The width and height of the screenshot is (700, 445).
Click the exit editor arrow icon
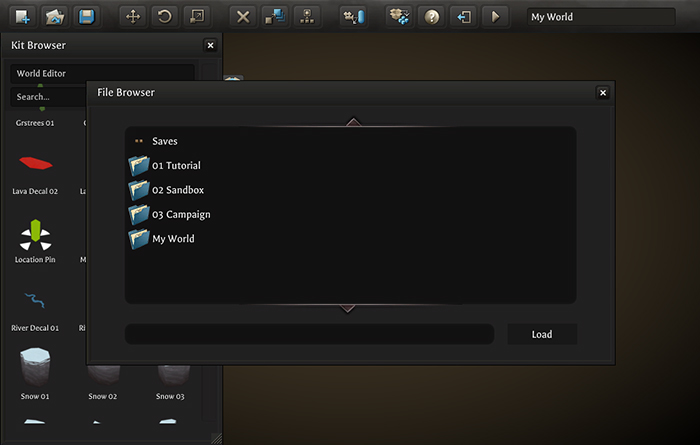point(464,17)
